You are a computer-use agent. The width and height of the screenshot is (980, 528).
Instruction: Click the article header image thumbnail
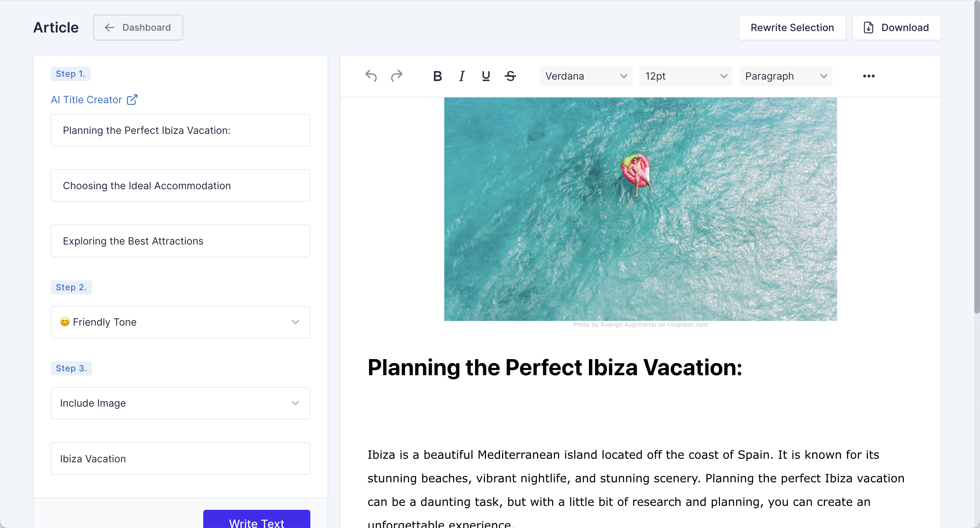641,209
